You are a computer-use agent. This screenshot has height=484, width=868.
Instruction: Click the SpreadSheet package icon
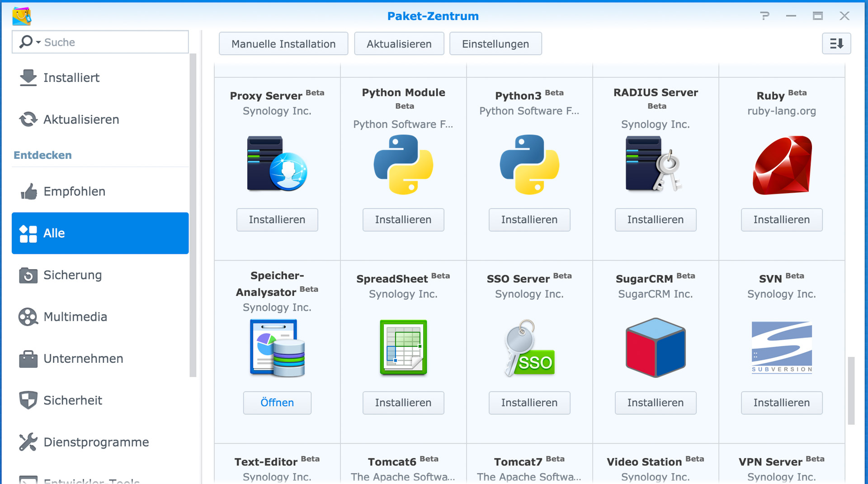coord(403,347)
